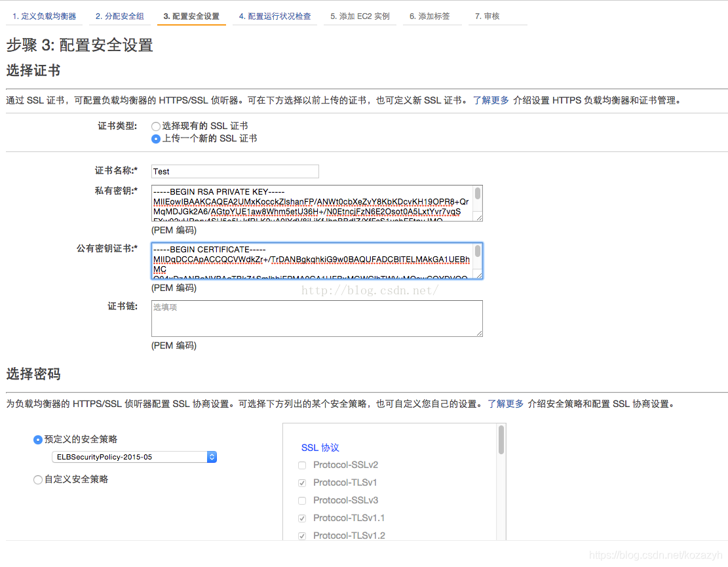728x567 pixels.
Task: Click the 证书链 resize handle corner
Action: pos(479,333)
